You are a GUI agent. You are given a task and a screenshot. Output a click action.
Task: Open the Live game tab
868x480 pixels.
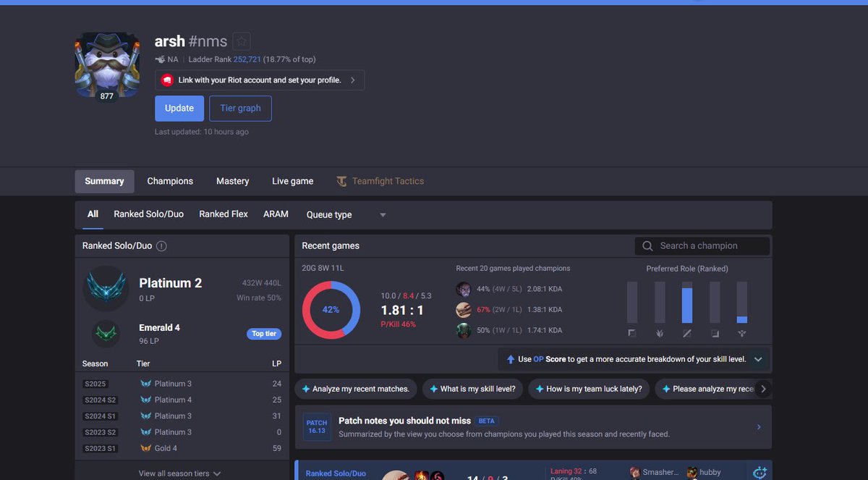(x=293, y=181)
